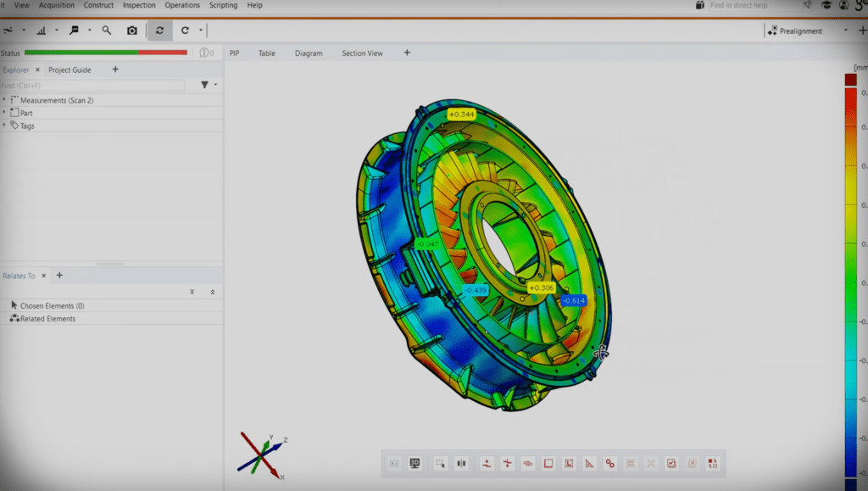
Task: Switch to the Section View tab
Action: (x=362, y=53)
